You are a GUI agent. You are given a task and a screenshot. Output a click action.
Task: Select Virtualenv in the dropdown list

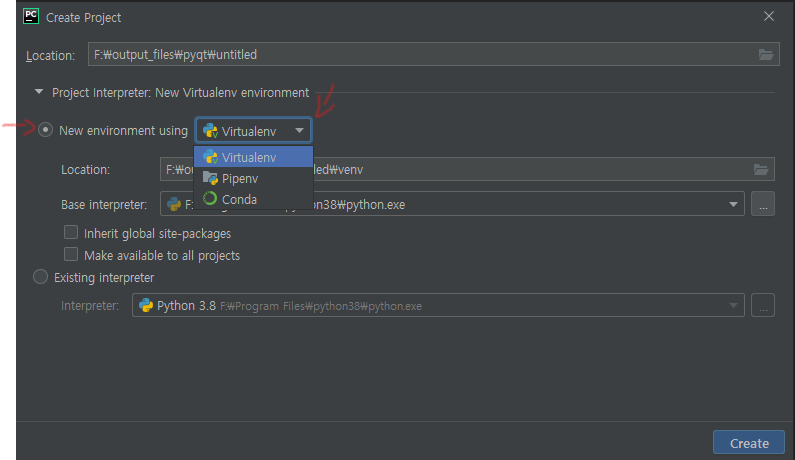point(254,157)
